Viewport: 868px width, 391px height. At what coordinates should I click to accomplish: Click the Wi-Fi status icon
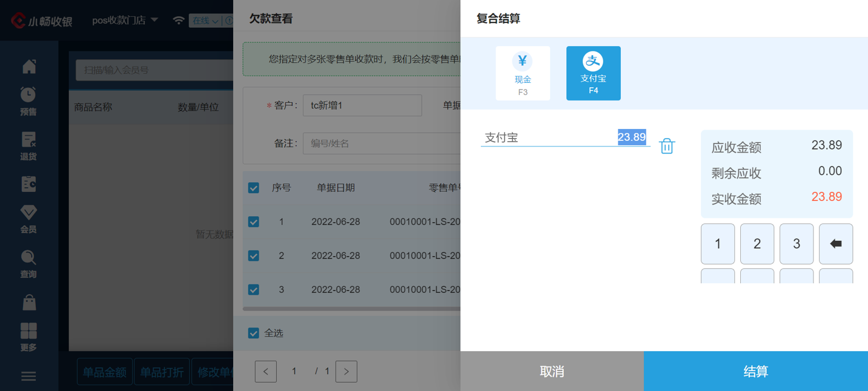click(178, 20)
